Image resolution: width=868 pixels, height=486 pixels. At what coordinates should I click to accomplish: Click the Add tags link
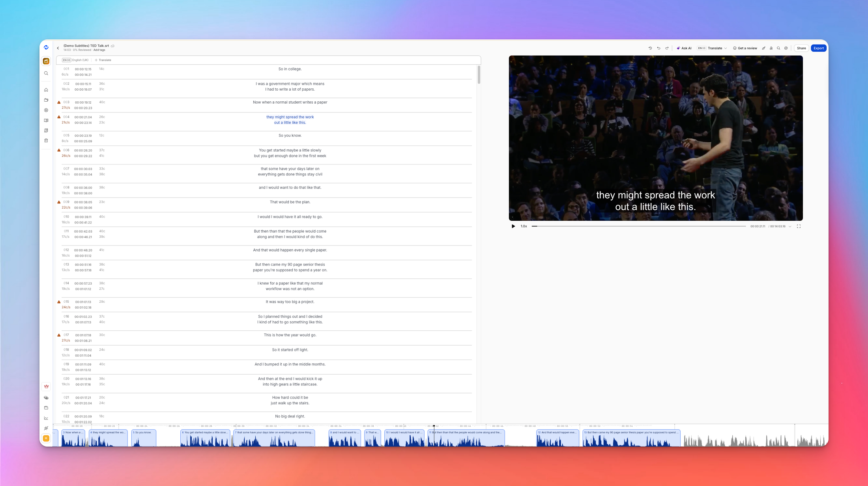click(x=99, y=50)
